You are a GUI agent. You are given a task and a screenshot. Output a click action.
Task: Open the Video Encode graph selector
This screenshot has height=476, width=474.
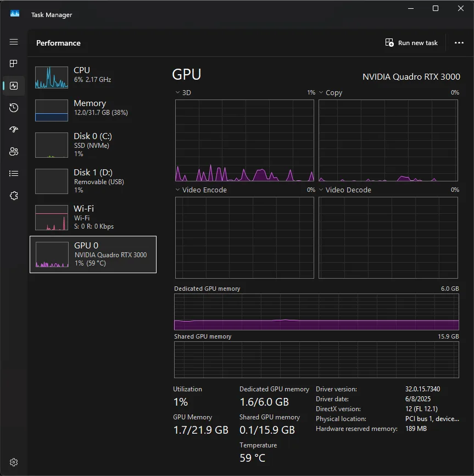tap(178, 190)
